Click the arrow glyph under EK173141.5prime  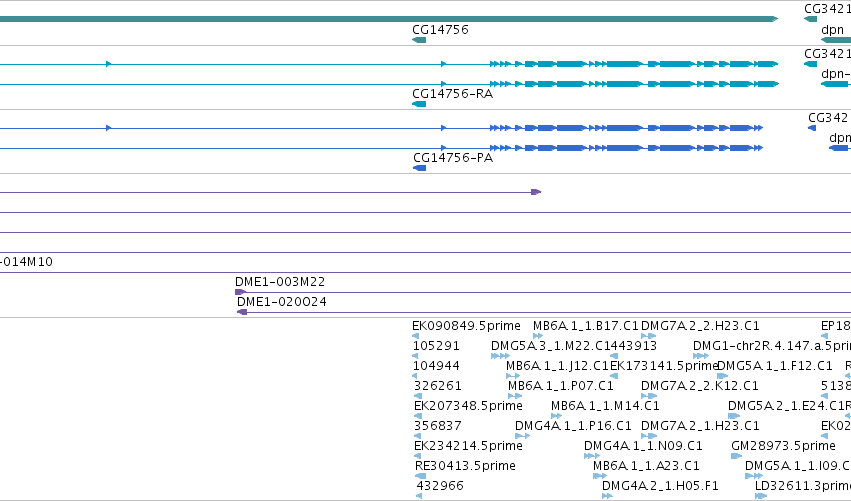pos(614,376)
